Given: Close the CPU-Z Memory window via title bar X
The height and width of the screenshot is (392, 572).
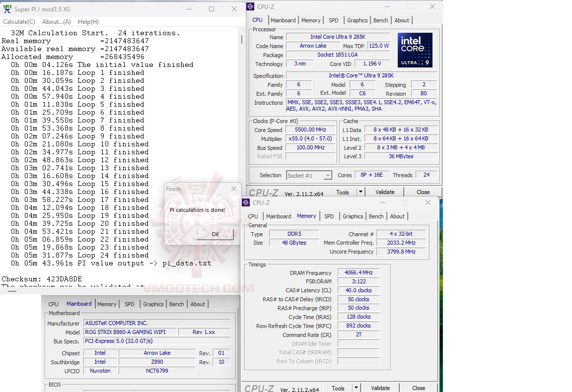Looking at the screenshot, I should [428, 202].
